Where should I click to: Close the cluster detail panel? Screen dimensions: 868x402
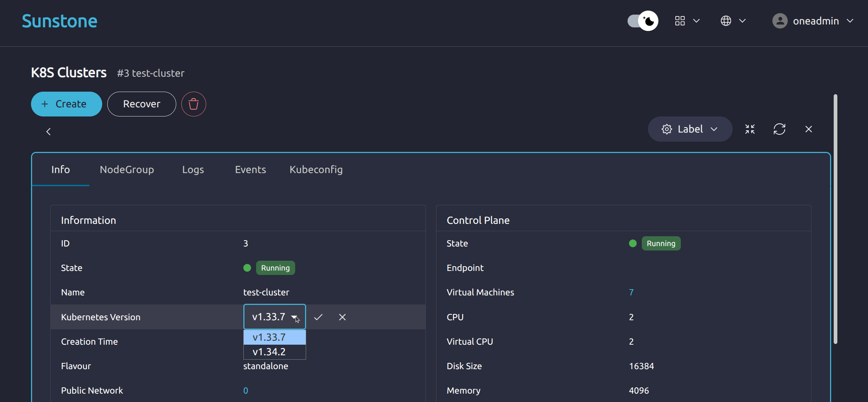tap(809, 129)
